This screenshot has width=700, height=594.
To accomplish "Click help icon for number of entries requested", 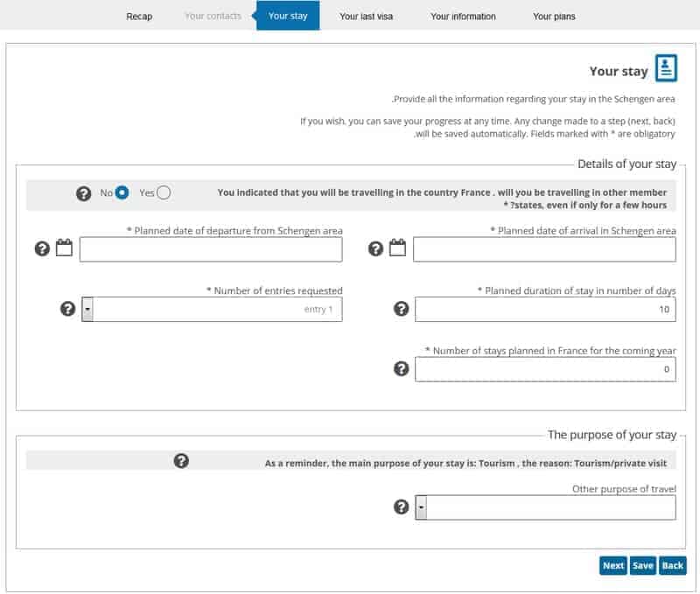I will (67, 309).
